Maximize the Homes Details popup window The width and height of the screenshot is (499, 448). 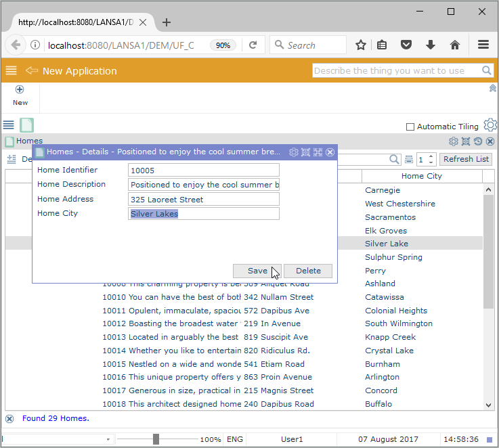point(318,153)
